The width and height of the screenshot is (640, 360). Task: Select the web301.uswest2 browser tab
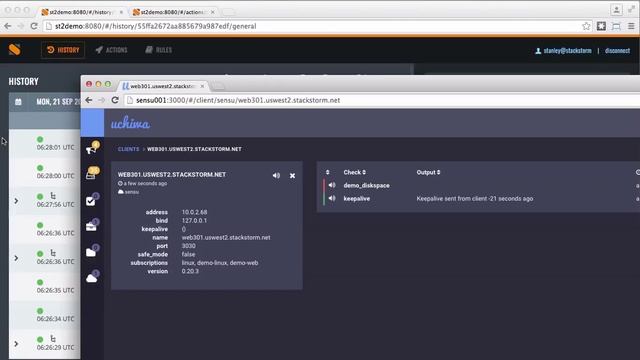click(162, 86)
